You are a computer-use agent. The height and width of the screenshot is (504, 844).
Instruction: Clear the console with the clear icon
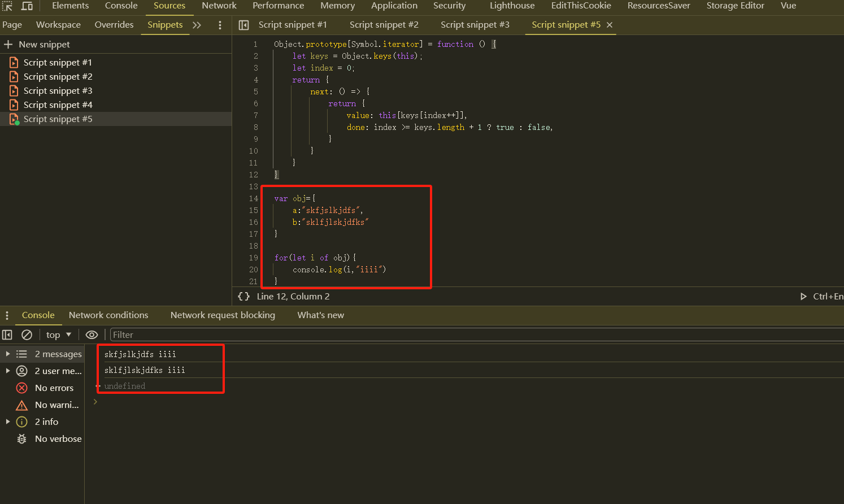click(x=27, y=335)
